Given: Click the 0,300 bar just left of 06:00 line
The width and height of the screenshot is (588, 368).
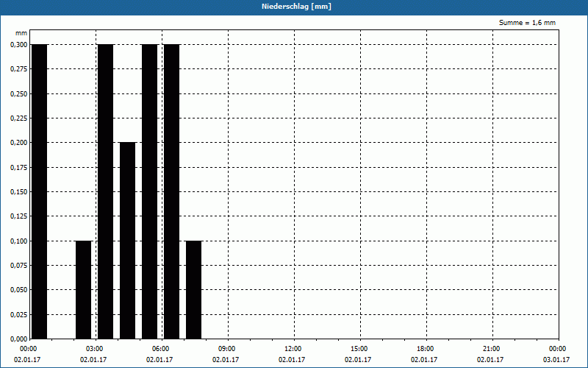Looking at the screenshot, I should point(150,191).
